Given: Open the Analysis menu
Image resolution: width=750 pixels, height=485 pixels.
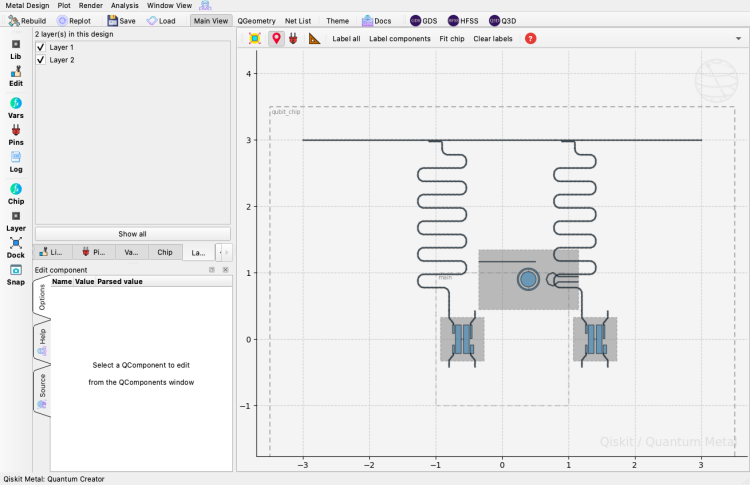Looking at the screenshot, I should (125, 6).
